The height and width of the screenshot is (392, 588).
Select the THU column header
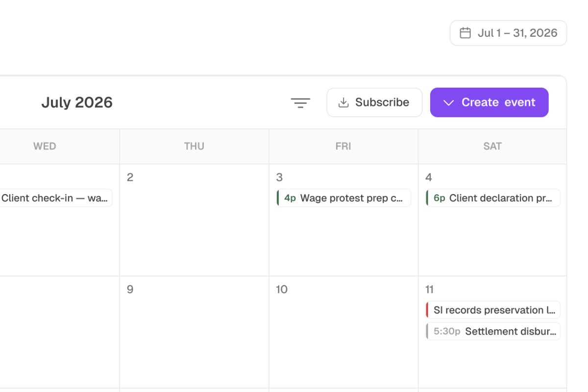194,146
